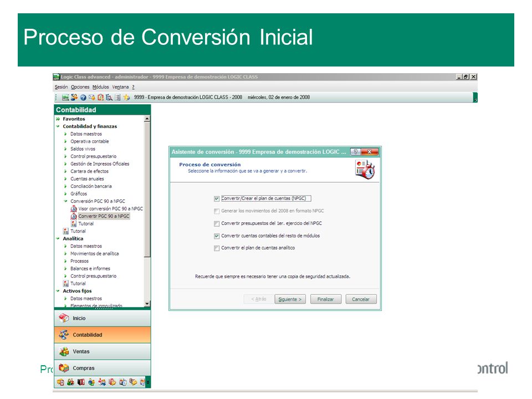
Task: Click the Tutorial icon above Analítica
Action: [x=66, y=231]
